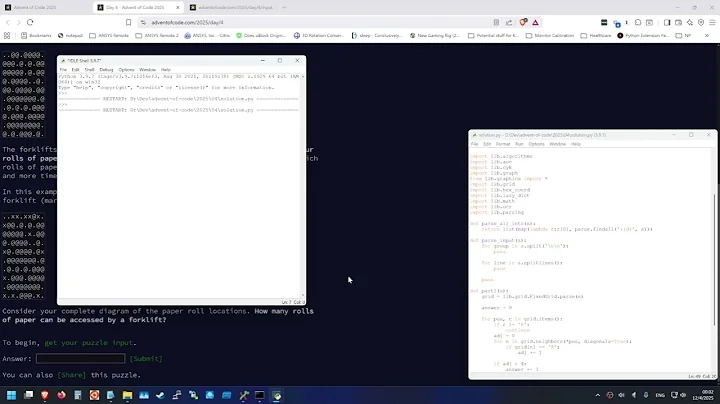Viewport: 720px width, 404px height.
Task: Open Windows Start menu
Action: pyautogui.click(x=11, y=395)
